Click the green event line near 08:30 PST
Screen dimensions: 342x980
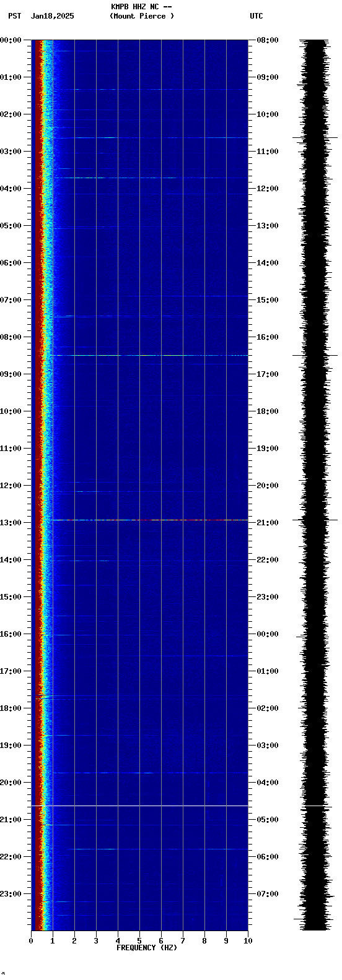tap(150, 356)
